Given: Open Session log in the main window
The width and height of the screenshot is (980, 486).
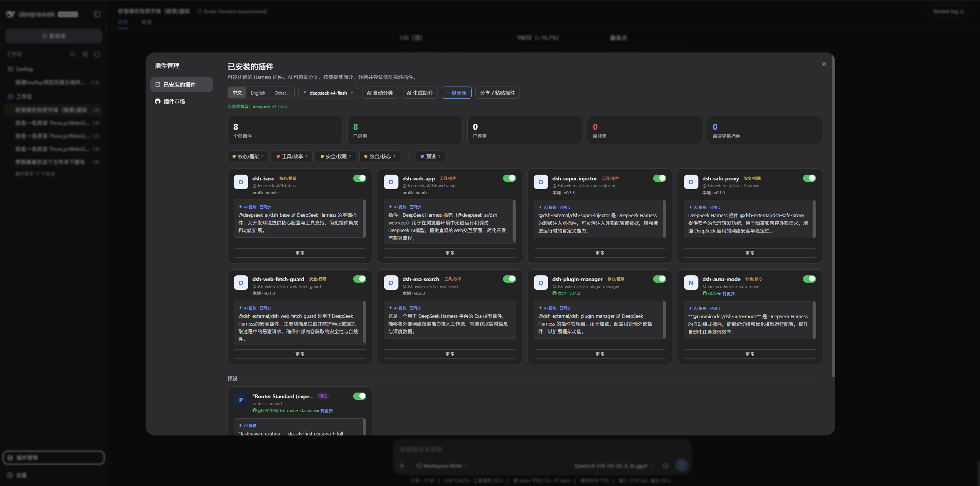Looking at the screenshot, I should [x=948, y=11].
